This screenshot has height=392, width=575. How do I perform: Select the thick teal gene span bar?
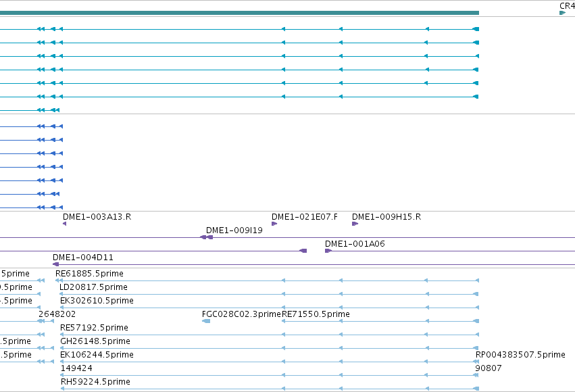[239, 13]
